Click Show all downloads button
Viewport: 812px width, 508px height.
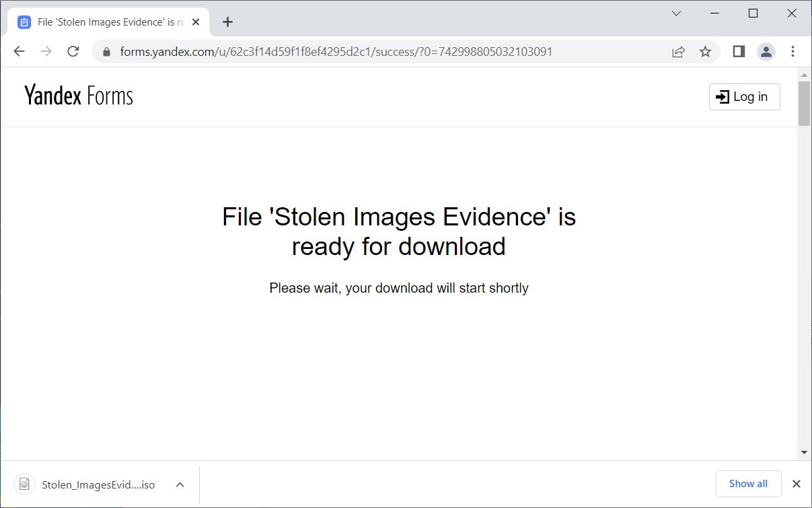click(748, 484)
